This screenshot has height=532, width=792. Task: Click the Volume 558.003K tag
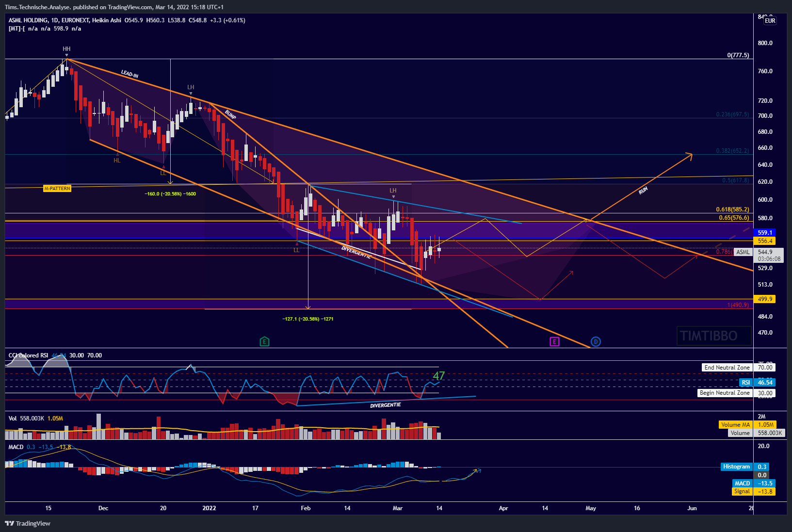coord(756,433)
